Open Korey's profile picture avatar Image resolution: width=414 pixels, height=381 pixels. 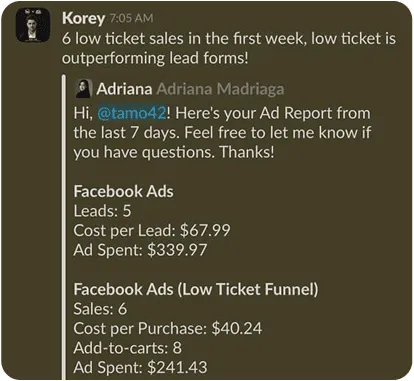click(33, 25)
